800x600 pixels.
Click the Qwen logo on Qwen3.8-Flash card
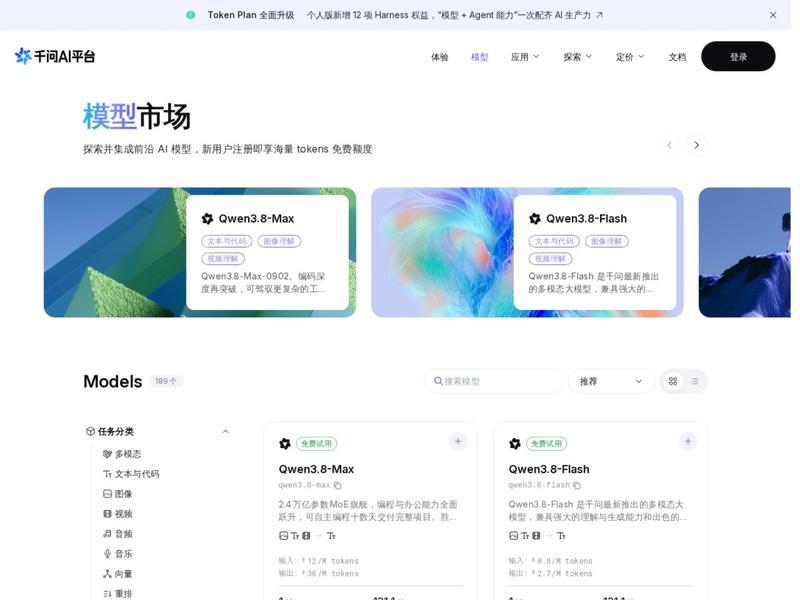click(x=515, y=444)
